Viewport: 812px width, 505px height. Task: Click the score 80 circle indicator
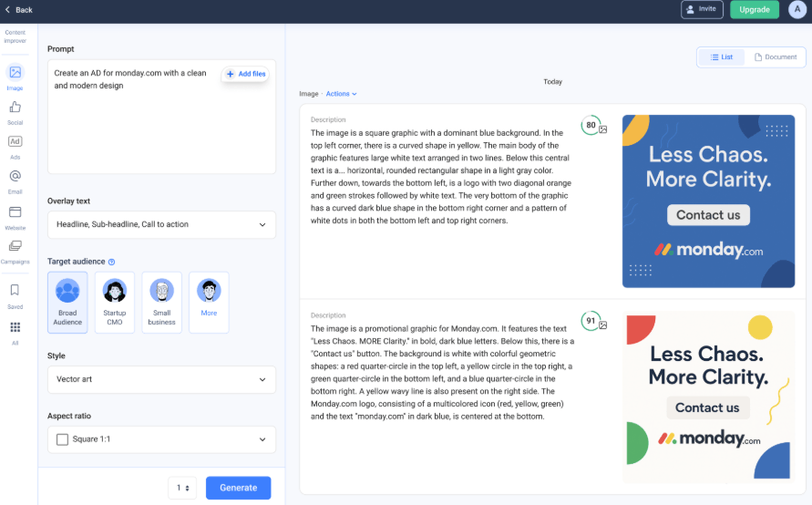591,125
